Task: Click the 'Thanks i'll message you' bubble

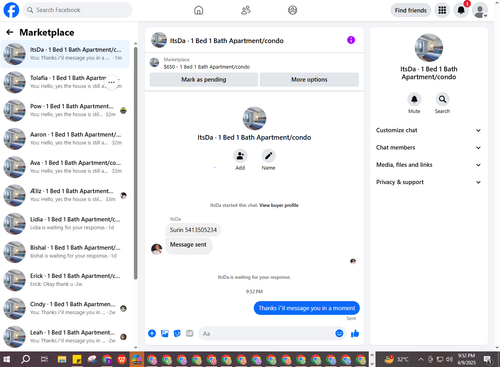Action: click(307, 308)
